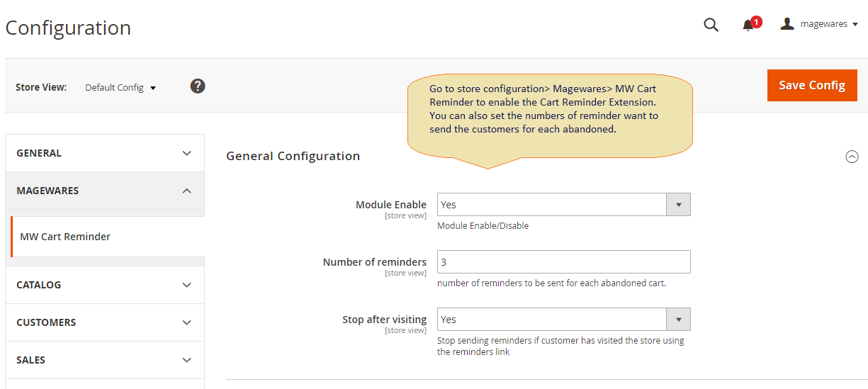This screenshot has height=389, width=868.
Task: Click the magewares user account icon
Action: click(787, 24)
